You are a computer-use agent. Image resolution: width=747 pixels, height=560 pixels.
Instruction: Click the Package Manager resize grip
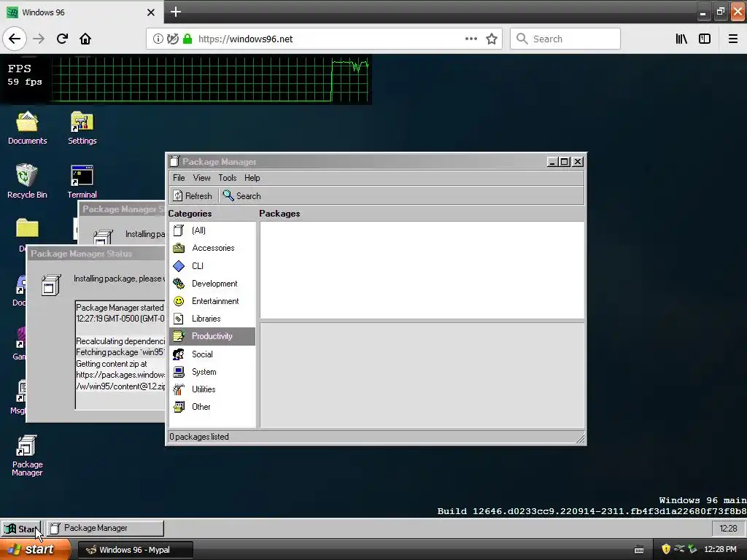(580, 438)
